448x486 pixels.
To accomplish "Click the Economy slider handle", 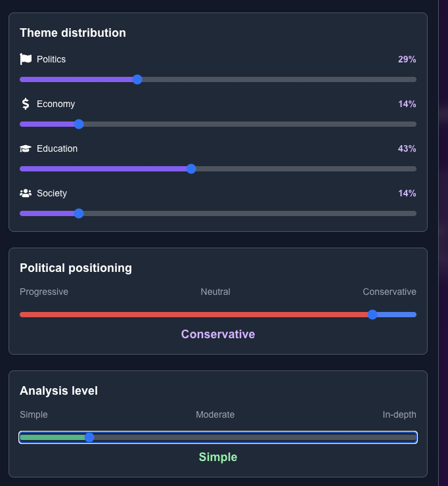I will 79,124.
